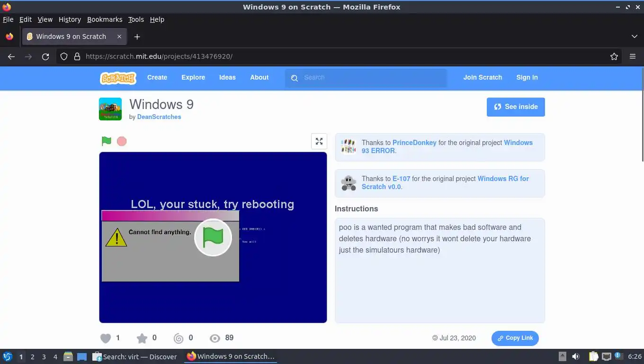Viewport: 644px width, 364px height.
Task: Open the View menu
Action: click(x=45, y=19)
